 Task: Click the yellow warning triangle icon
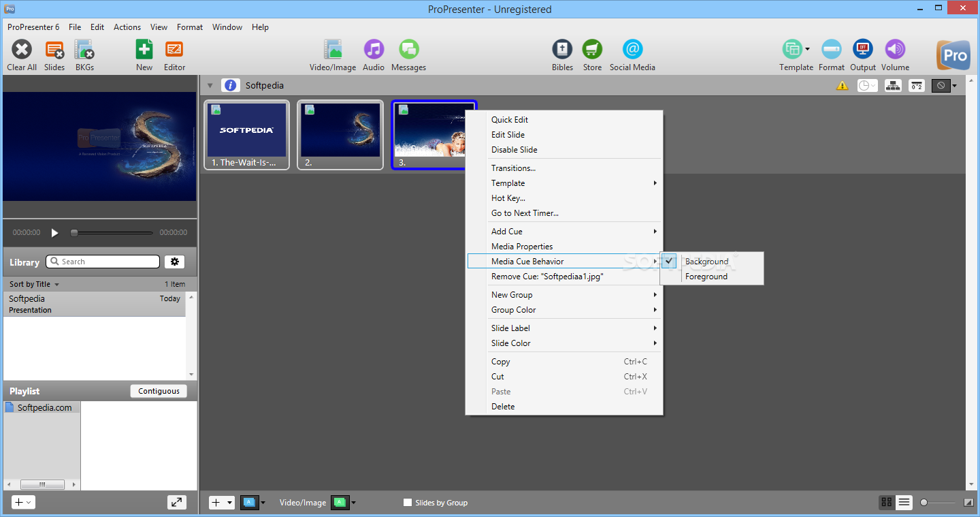click(842, 86)
